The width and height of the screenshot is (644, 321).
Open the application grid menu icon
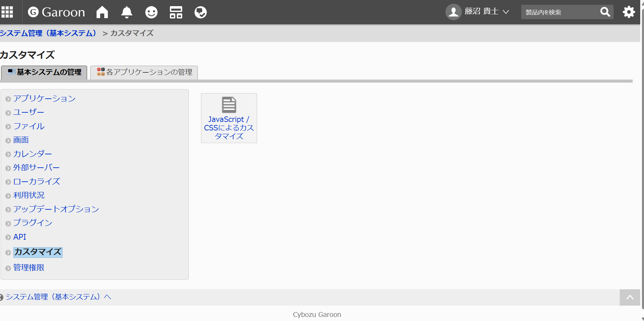point(7,12)
